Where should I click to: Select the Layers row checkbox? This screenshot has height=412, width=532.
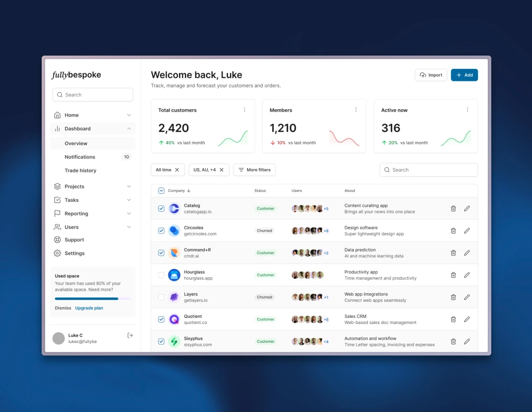click(x=161, y=297)
